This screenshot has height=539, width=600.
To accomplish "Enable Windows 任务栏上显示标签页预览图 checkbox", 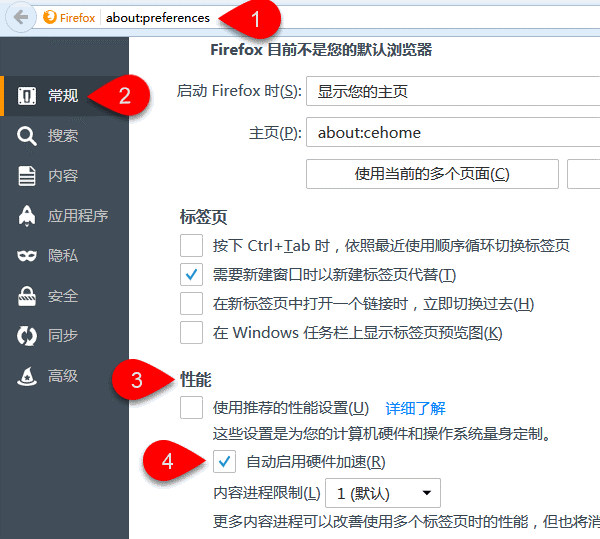I will [x=191, y=332].
